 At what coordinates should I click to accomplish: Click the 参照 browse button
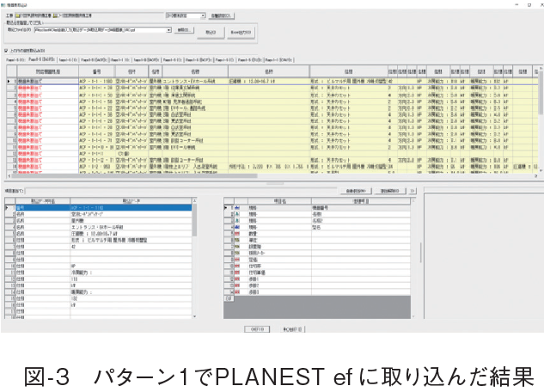click(x=184, y=30)
